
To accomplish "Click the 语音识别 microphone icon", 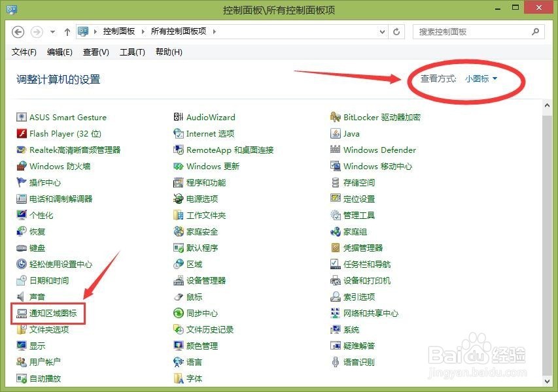I will [x=335, y=362].
